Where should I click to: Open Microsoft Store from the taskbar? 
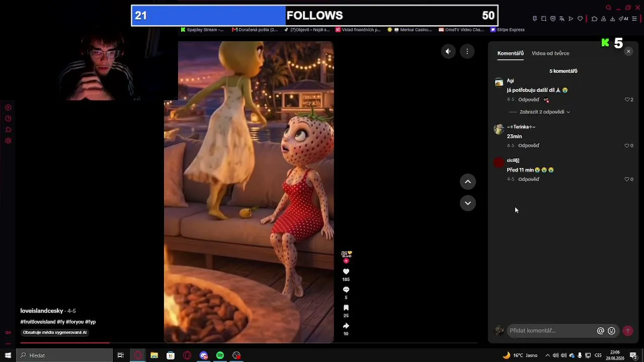pyautogui.click(x=171, y=355)
